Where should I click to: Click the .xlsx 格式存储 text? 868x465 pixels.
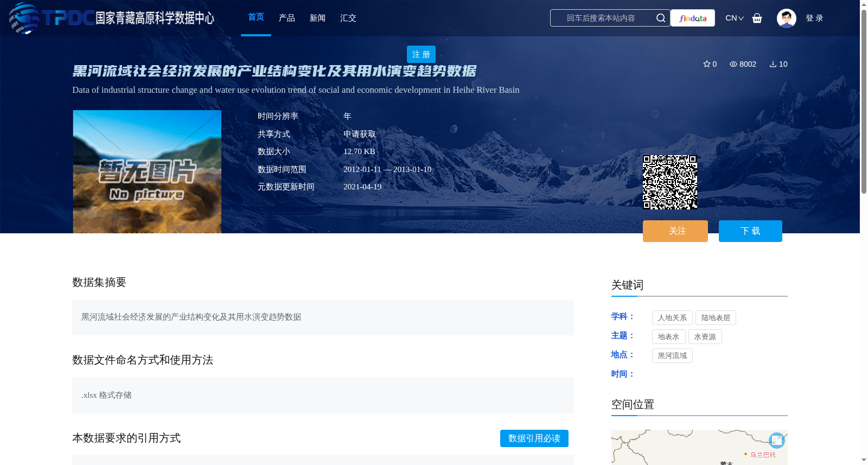[106, 395]
